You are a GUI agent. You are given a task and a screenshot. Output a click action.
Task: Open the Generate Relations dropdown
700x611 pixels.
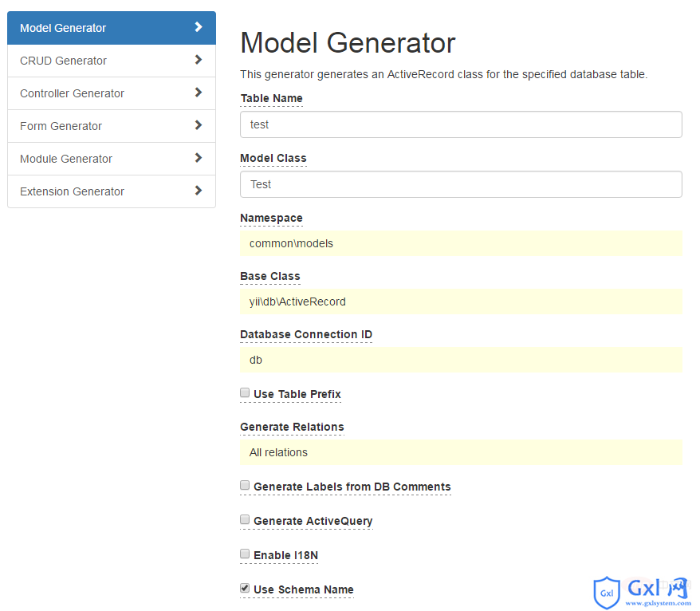click(x=461, y=452)
